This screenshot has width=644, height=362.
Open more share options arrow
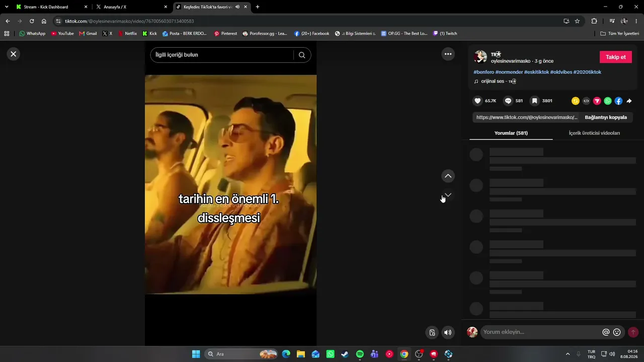tap(629, 101)
